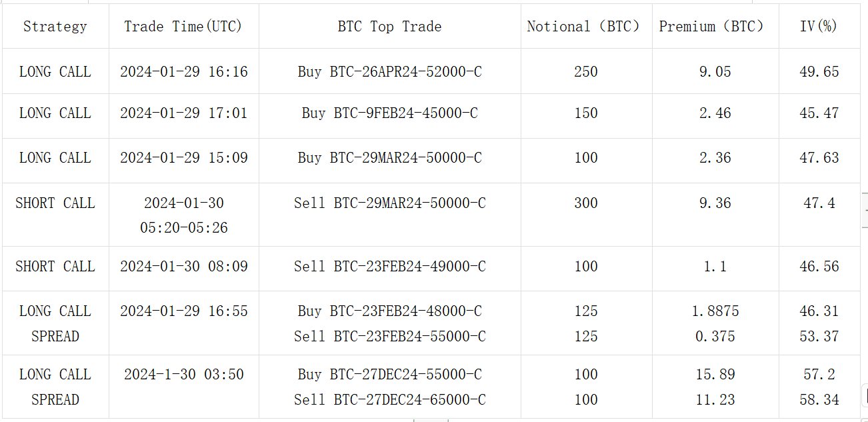Select the IV(%) column header

(819, 27)
